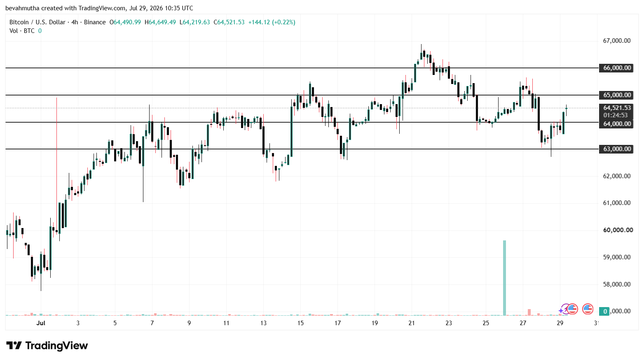Click the date label 15 on time axis
Image resolution: width=644 pixels, height=361 pixels.
(300, 323)
